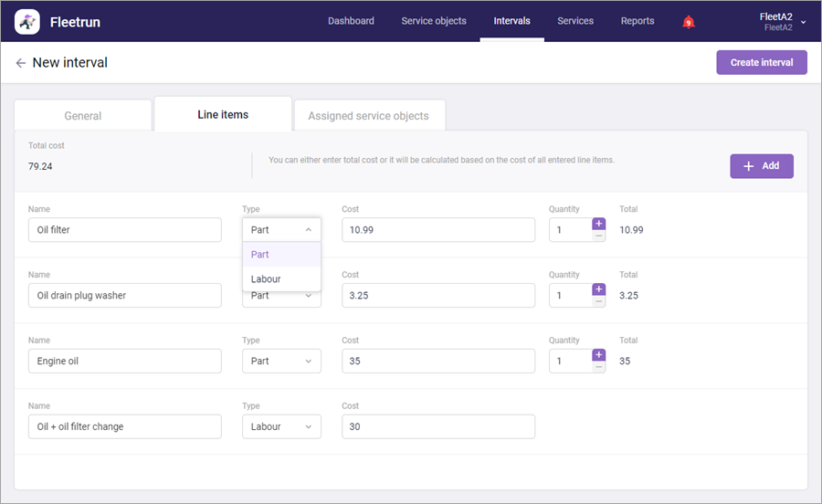The width and height of the screenshot is (822, 504).
Task: Increase the Engine oil quantity with plus
Action: [x=599, y=355]
